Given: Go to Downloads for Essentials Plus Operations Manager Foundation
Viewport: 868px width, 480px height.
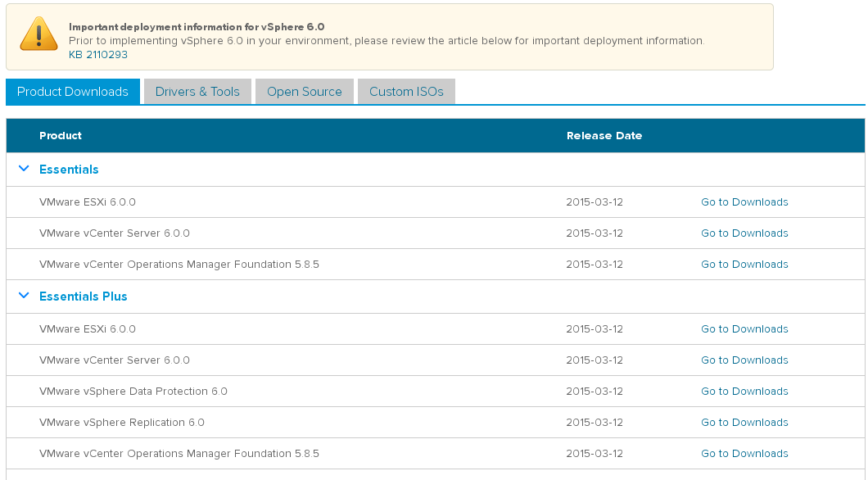Looking at the screenshot, I should click(744, 454).
